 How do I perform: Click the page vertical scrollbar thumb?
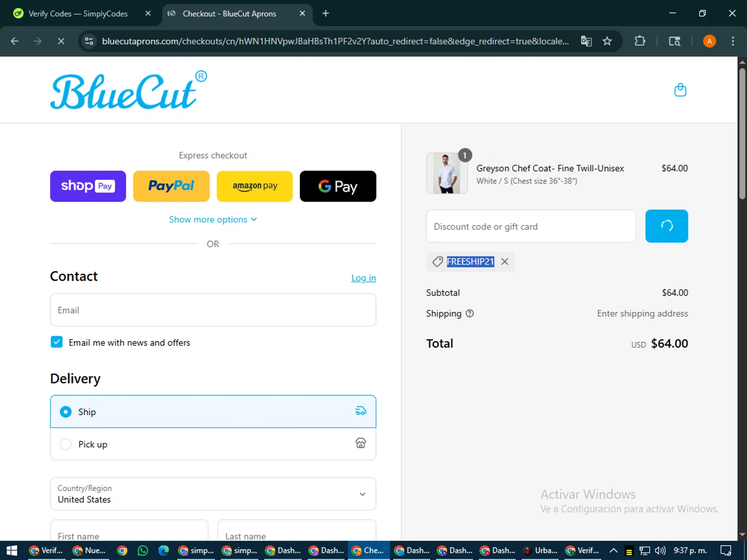(x=742, y=133)
